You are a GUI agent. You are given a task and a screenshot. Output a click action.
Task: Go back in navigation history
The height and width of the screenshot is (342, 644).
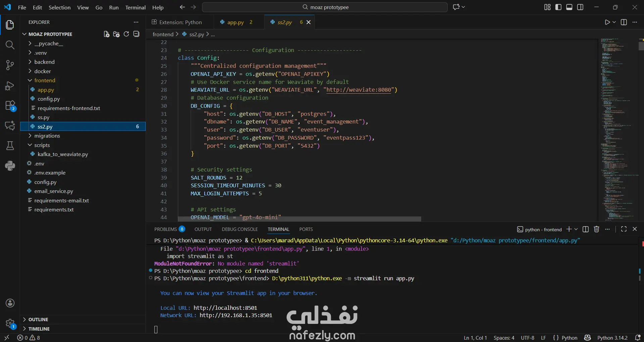[x=182, y=7]
